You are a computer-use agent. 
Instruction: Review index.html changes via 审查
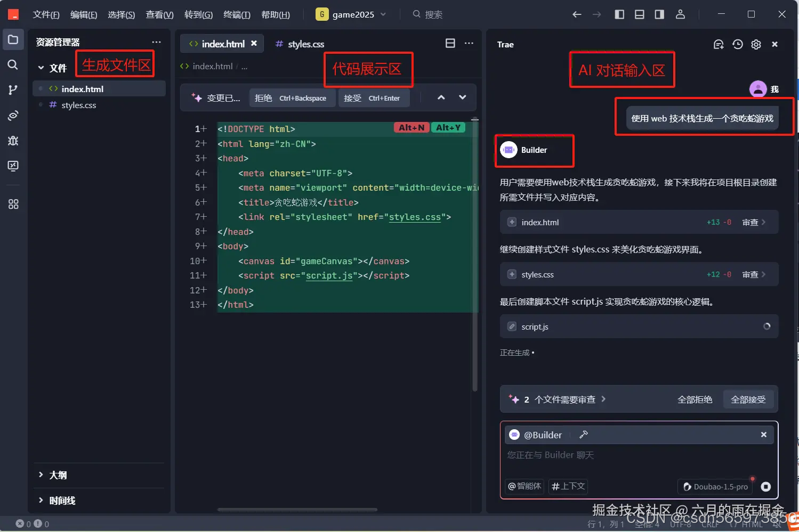tap(754, 222)
